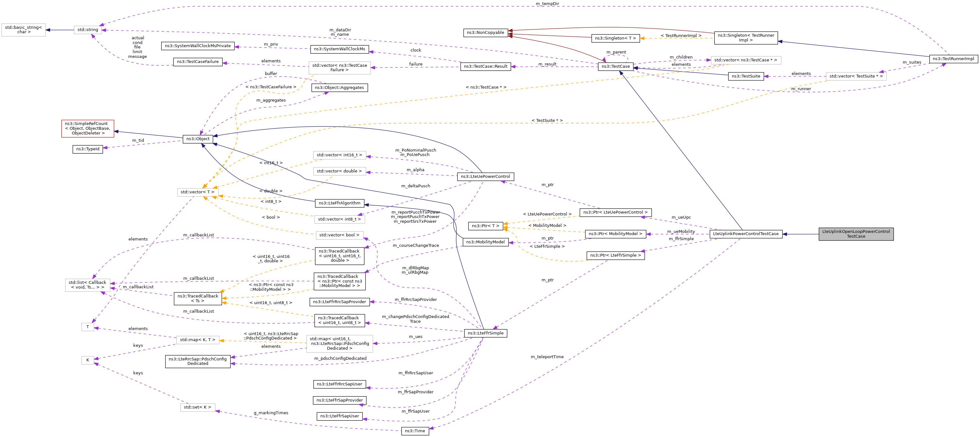Click the m_courseChangeTrace edge label
This screenshot has width=980, height=437.
click(x=416, y=246)
